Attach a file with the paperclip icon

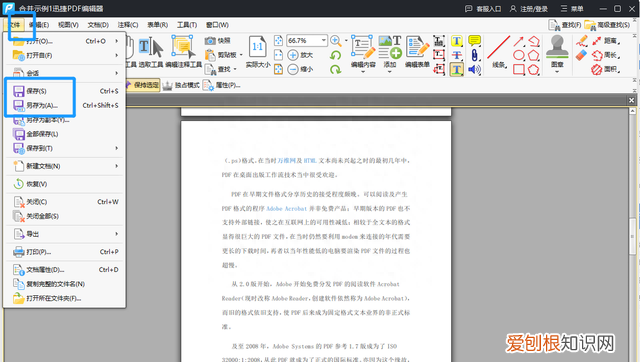click(474, 55)
